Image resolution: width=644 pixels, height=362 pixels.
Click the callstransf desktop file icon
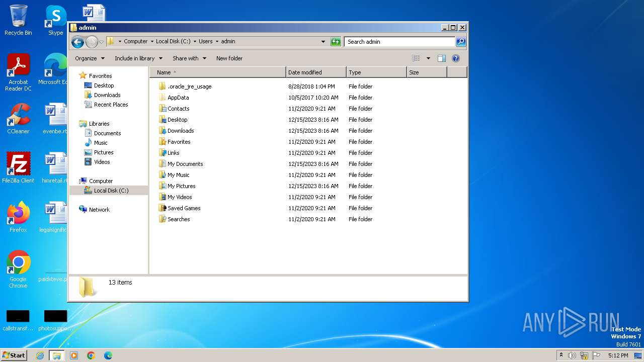click(x=18, y=320)
